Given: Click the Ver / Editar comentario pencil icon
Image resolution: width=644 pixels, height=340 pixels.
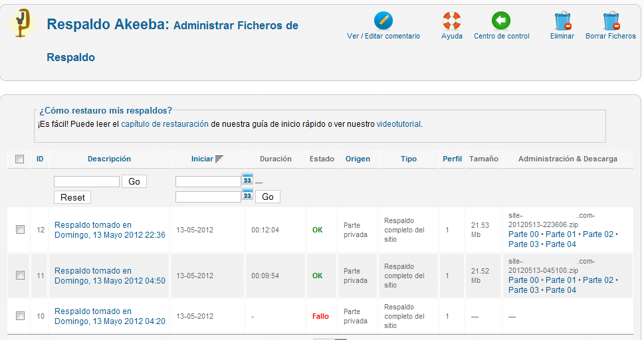Looking at the screenshot, I should (x=383, y=21).
